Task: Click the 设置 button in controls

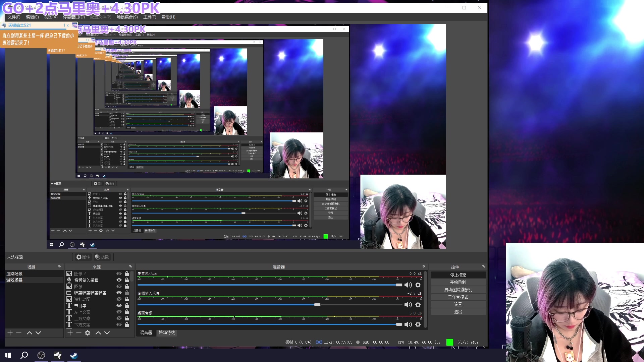Action: [458, 304]
